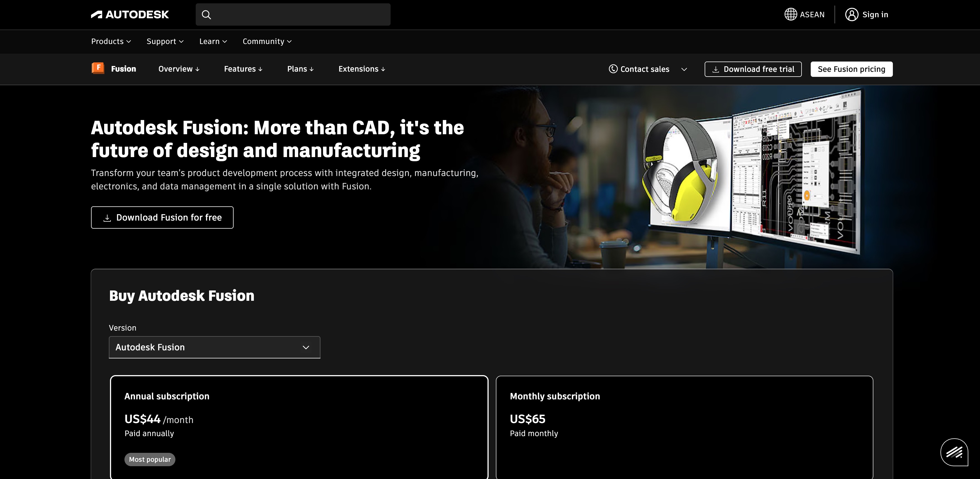980x479 pixels.
Task: Click the search input field
Action: tap(293, 14)
